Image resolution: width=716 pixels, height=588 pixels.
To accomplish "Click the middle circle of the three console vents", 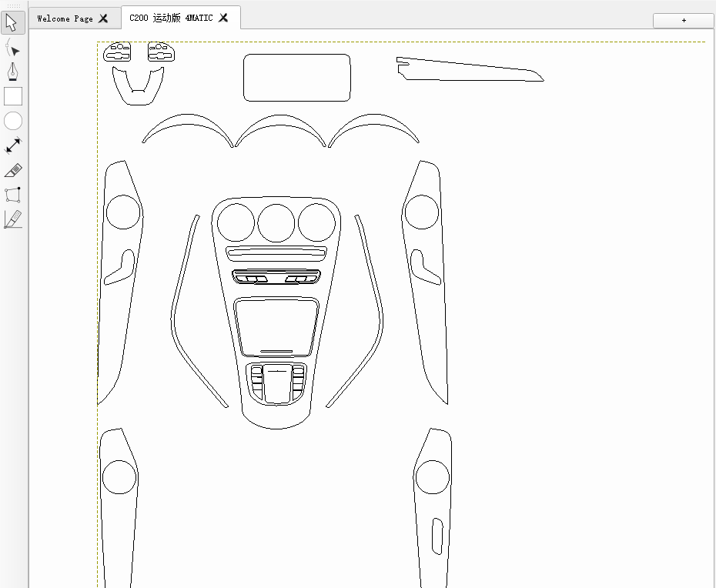I will point(276,223).
